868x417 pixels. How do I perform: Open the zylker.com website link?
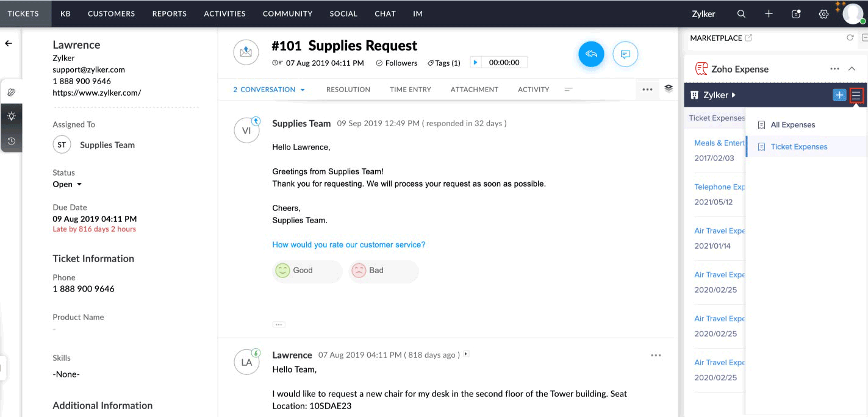96,93
